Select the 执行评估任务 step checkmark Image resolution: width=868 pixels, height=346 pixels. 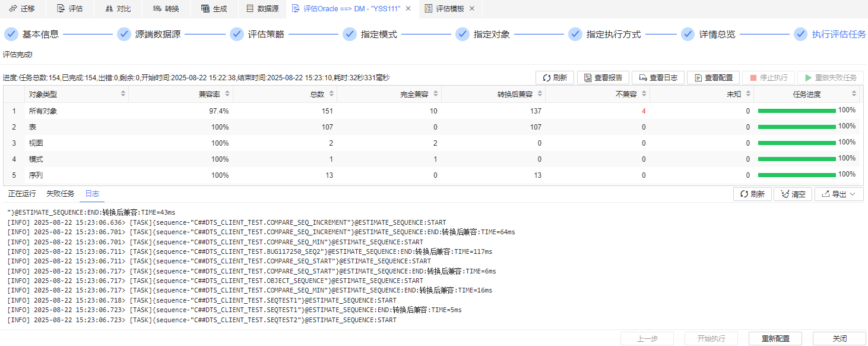pos(800,34)
